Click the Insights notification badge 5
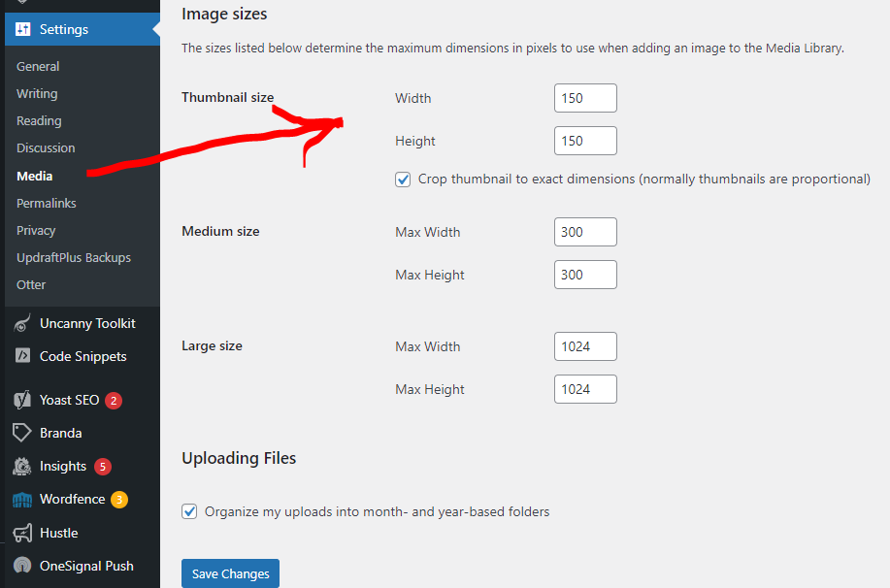This screenshot has height=588, width=890. click(103, 467)
